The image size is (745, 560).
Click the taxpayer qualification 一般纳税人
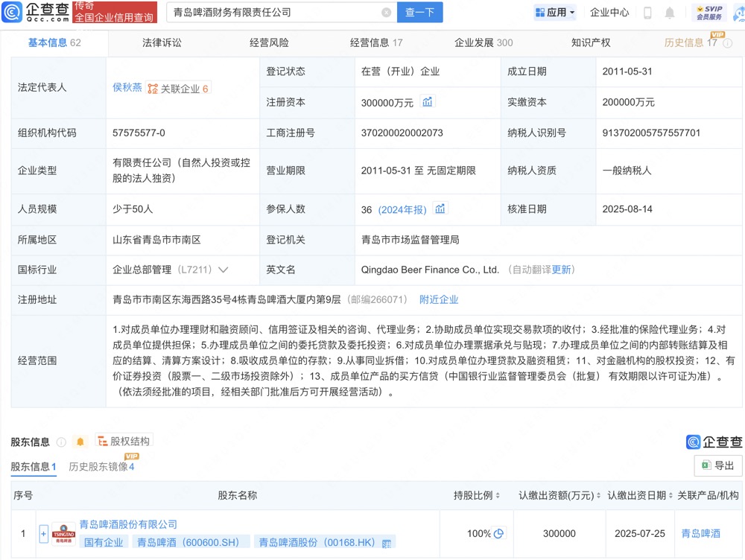[627, 171]
